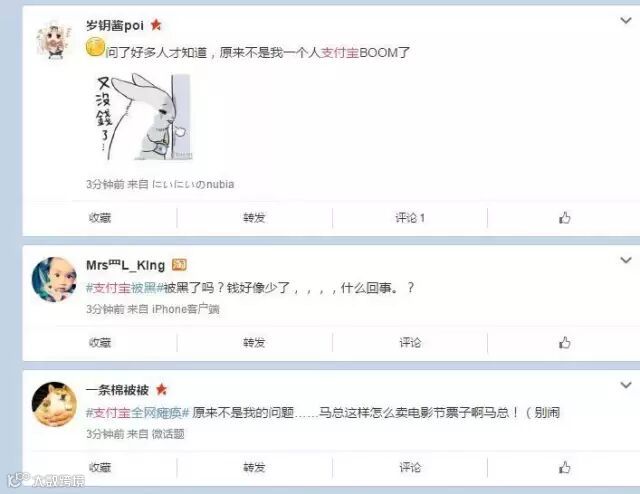Click 转发 on the first post
Screen dimensions: 640x494
(254, 218)
